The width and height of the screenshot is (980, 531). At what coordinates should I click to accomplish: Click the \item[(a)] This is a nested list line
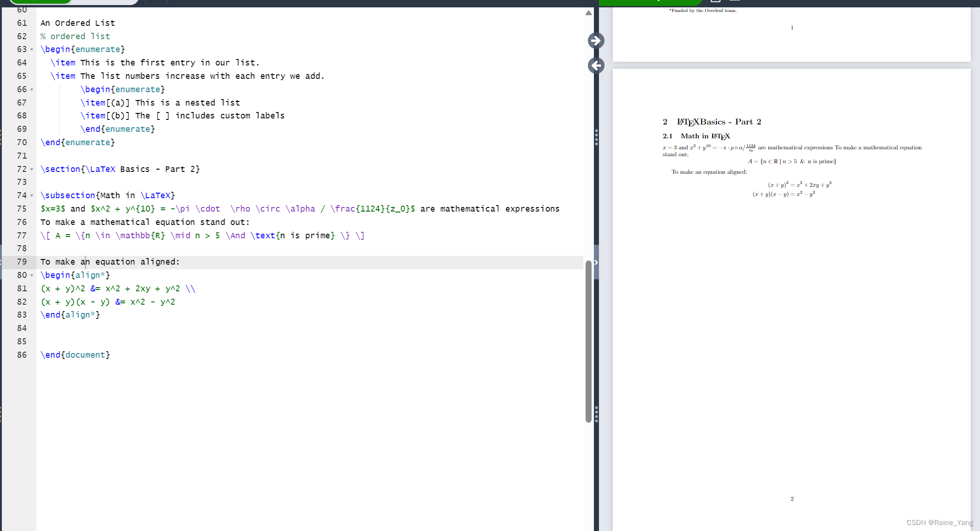[x=160, y=103]
